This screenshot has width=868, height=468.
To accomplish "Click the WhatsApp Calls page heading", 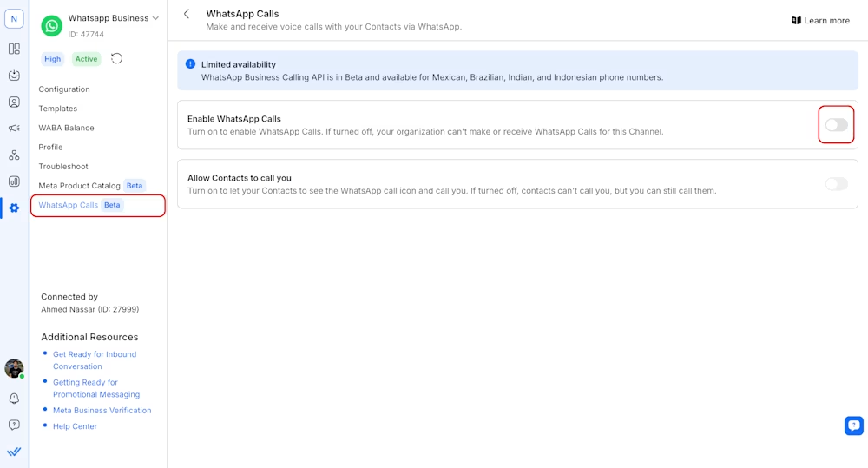I will (242, 14).
